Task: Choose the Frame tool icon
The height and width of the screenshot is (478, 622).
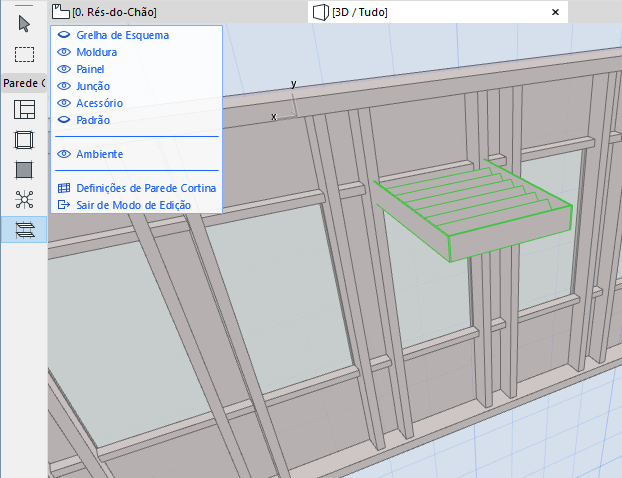Action: coord(24,140)
